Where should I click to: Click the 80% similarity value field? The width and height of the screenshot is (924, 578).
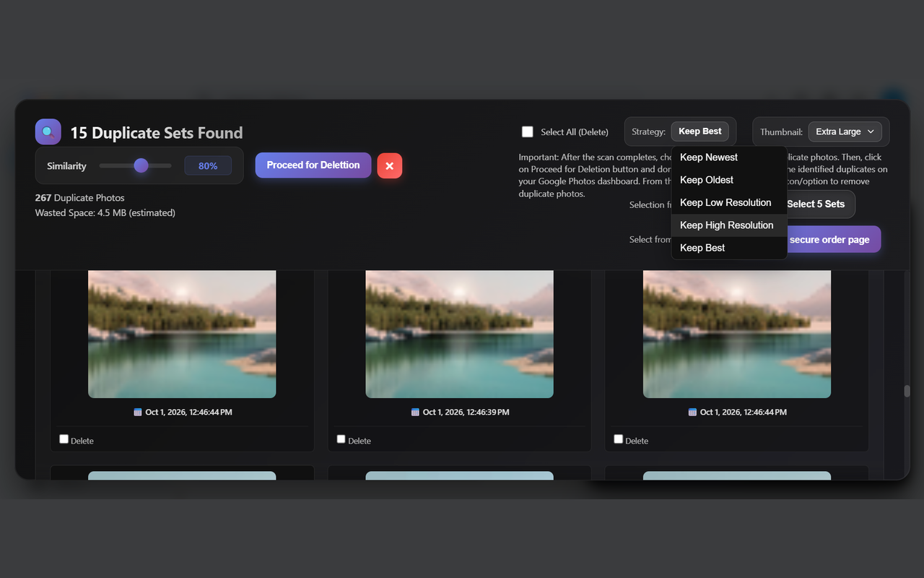208,165
